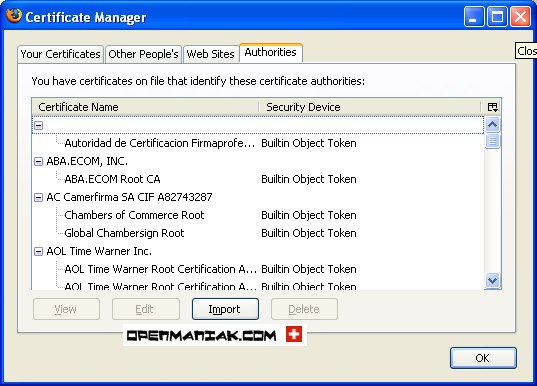Click the Import button

click(225, 309)
